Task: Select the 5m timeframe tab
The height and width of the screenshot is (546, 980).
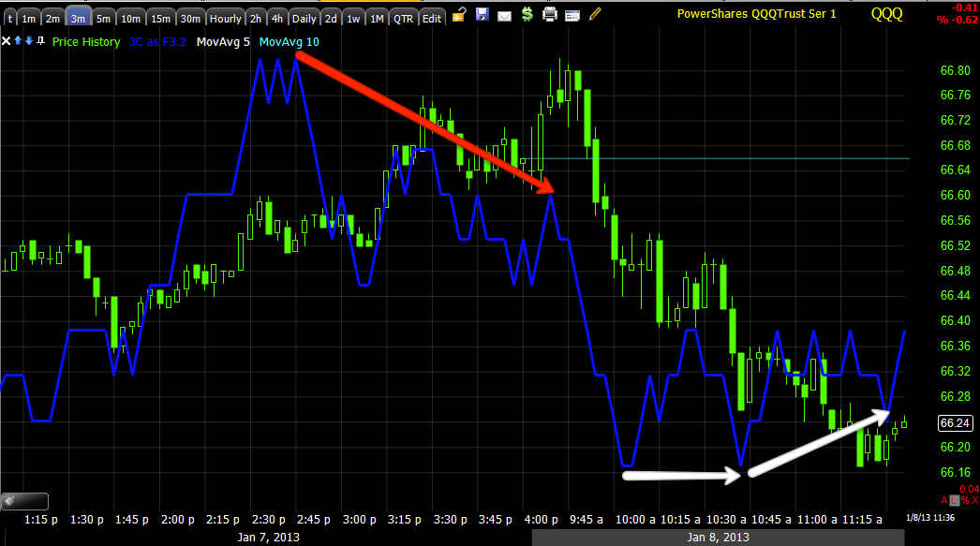Action: click(x=104, y=18)
